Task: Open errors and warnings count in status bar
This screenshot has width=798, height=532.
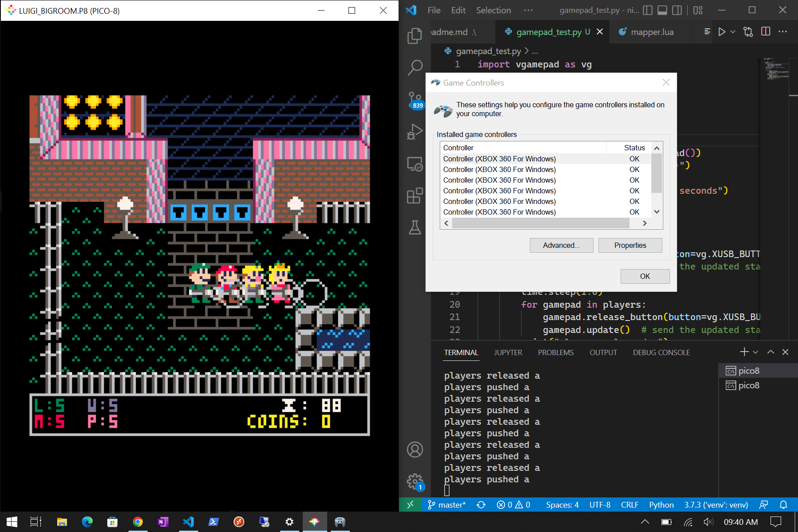Action: [513, 505]
